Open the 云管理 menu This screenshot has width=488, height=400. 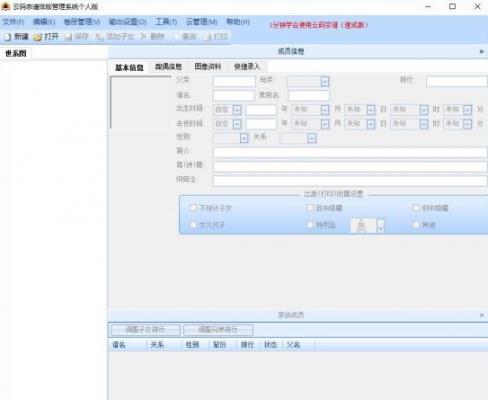[202, 22]
